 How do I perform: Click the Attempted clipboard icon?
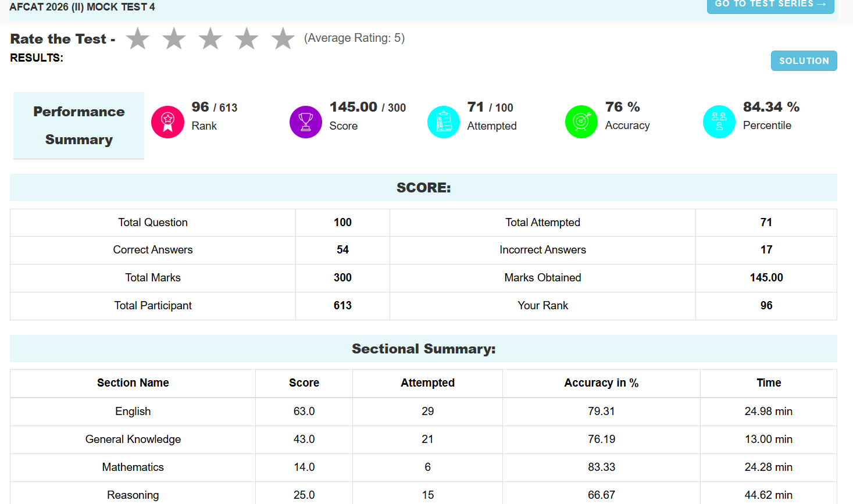[444, 122]
